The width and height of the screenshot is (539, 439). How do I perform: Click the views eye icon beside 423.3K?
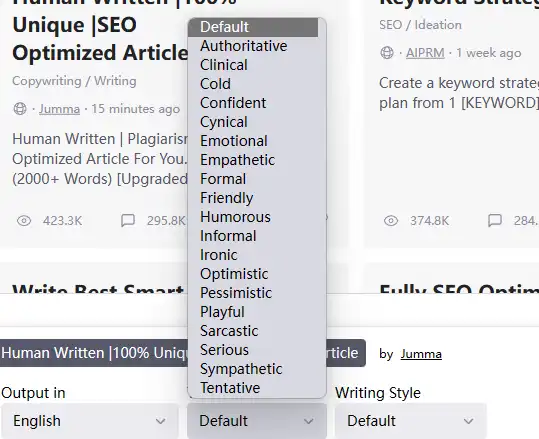[x=24, y=221]
